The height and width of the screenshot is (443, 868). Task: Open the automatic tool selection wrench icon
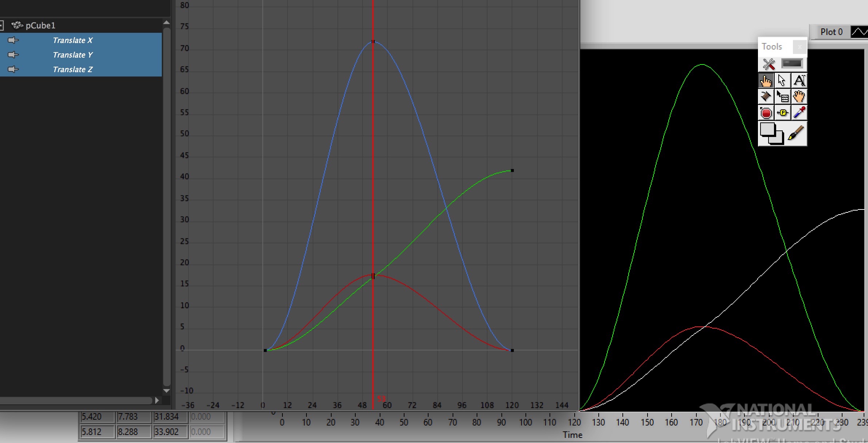[x=769, y=64]
